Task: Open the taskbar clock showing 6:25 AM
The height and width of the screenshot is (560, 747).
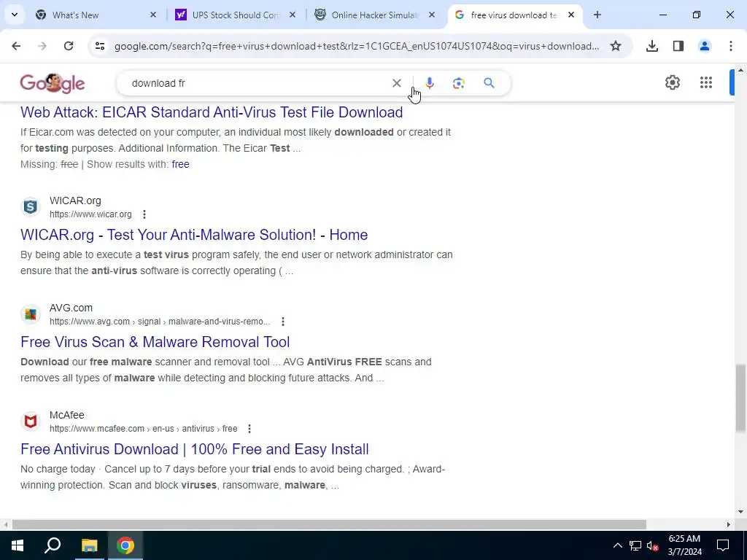Action: tap(684, 545)
